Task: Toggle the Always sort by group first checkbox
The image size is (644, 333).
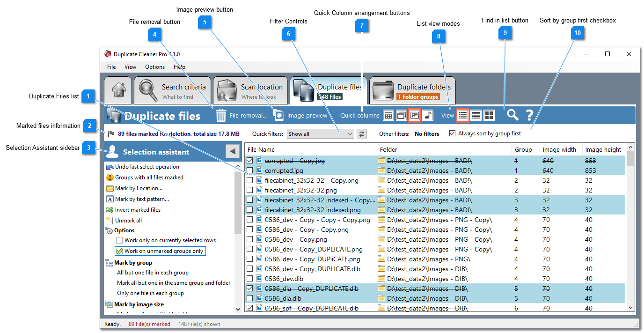Action: [x=452, y=133]
